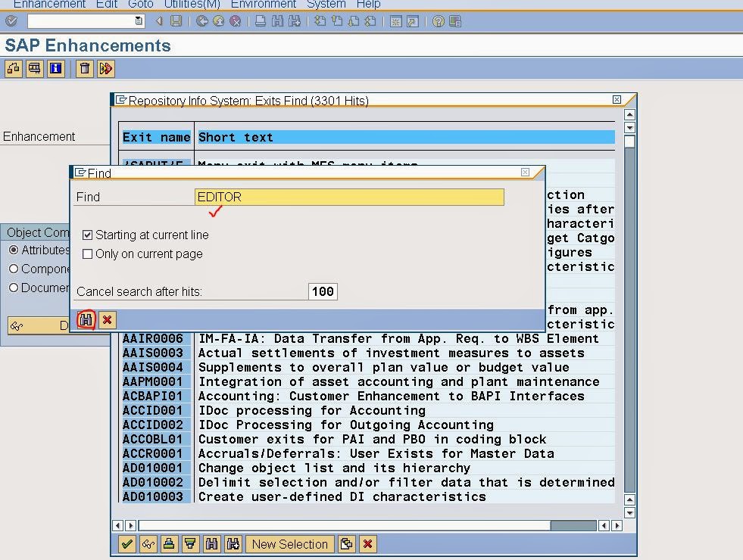The height and width of the screenshot is (560, 743).
Task: Click the vertical scrollbar up arrow in hit list
Action: point(629,114)
